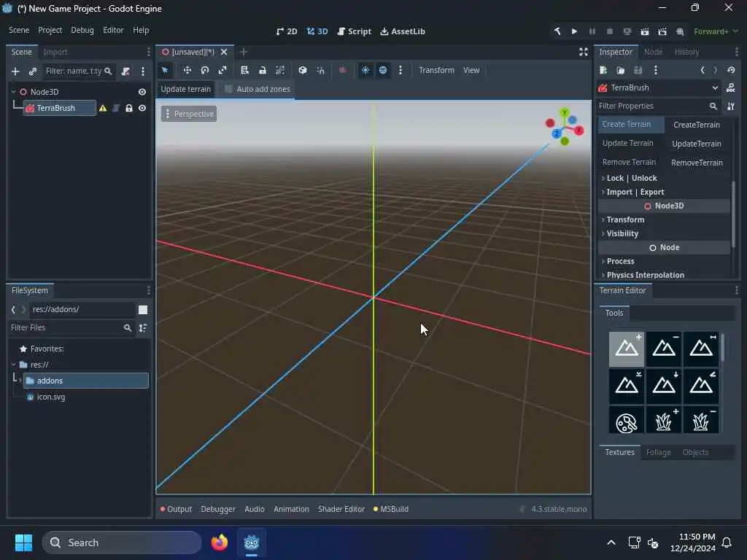This screenshot has width=747, height=560.
Task: Click the Filter Files search field
Action: [x=71, y=327]
